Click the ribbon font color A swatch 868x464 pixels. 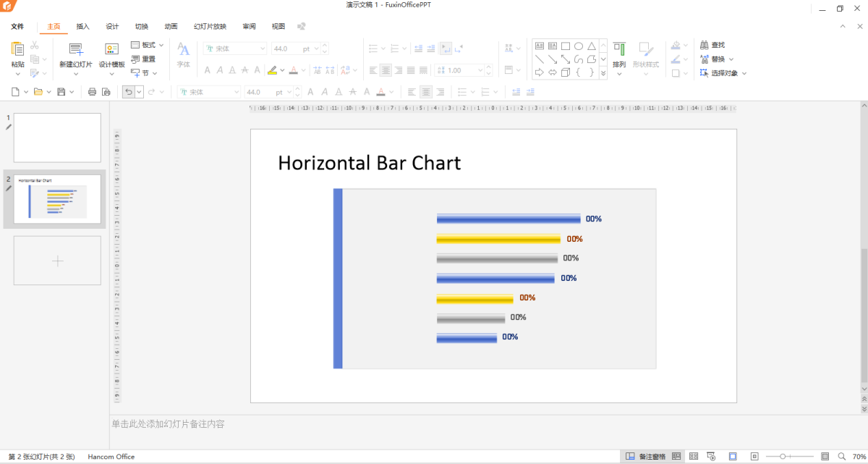coord(293,70)
